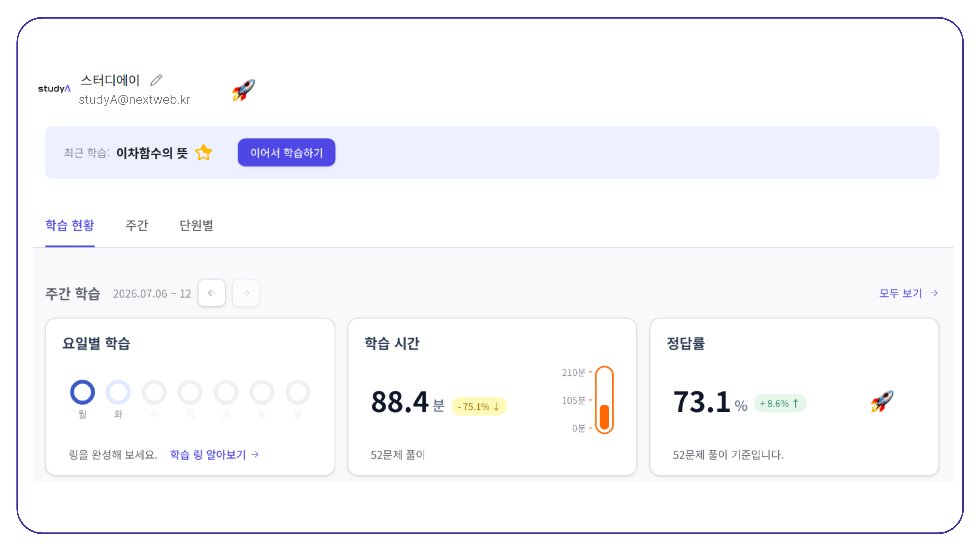Click the 일 learning ring
980x551 pixels.
point(298,392)
